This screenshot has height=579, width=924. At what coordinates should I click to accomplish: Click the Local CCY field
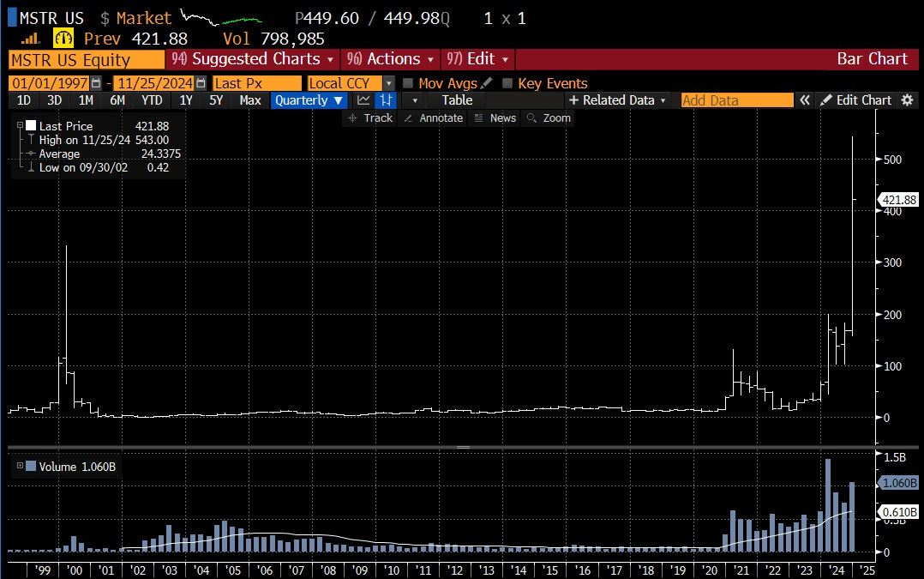click(x=345, y=83)
